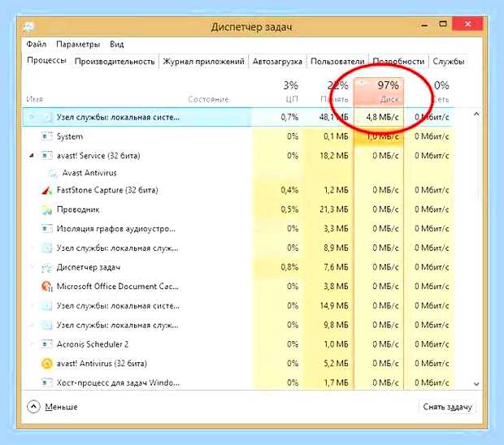Sort by the Память column header

328,91
